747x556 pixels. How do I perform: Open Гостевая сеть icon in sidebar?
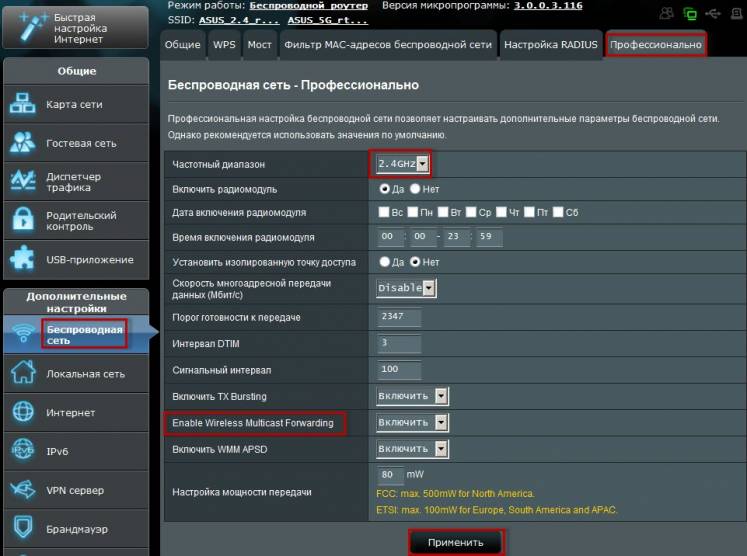point(22,143)
